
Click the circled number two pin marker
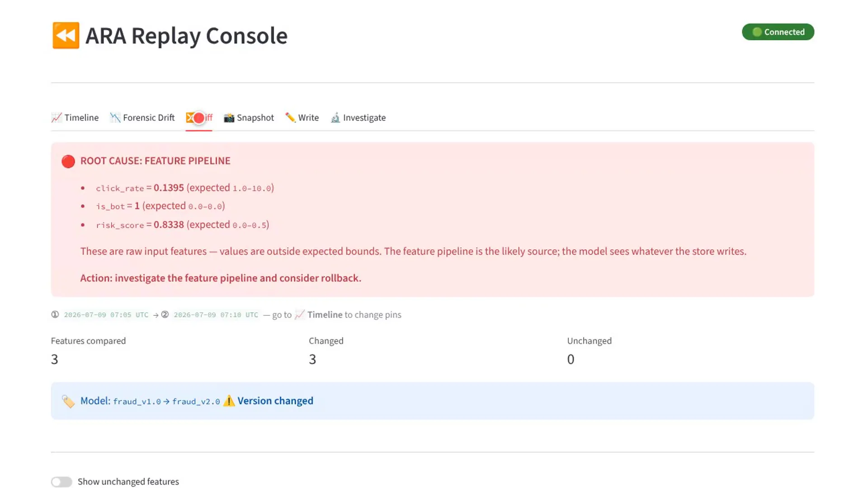coord(165,314)
